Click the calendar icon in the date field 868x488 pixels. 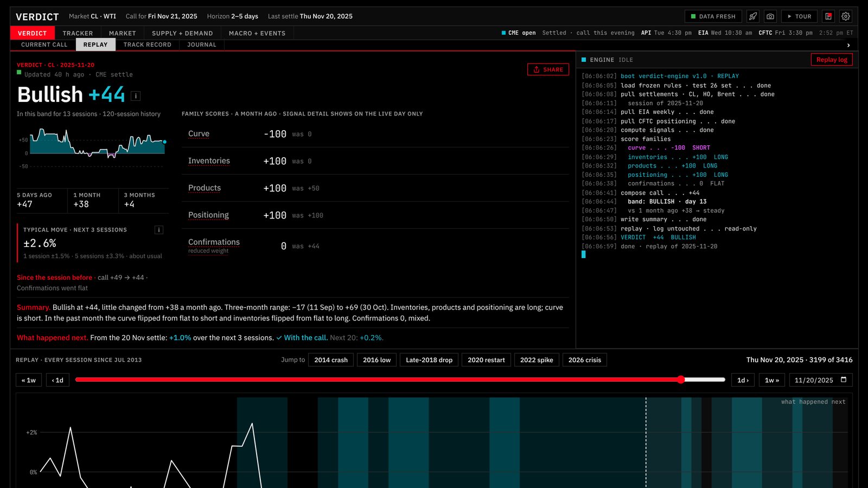[x=844, y=380]
